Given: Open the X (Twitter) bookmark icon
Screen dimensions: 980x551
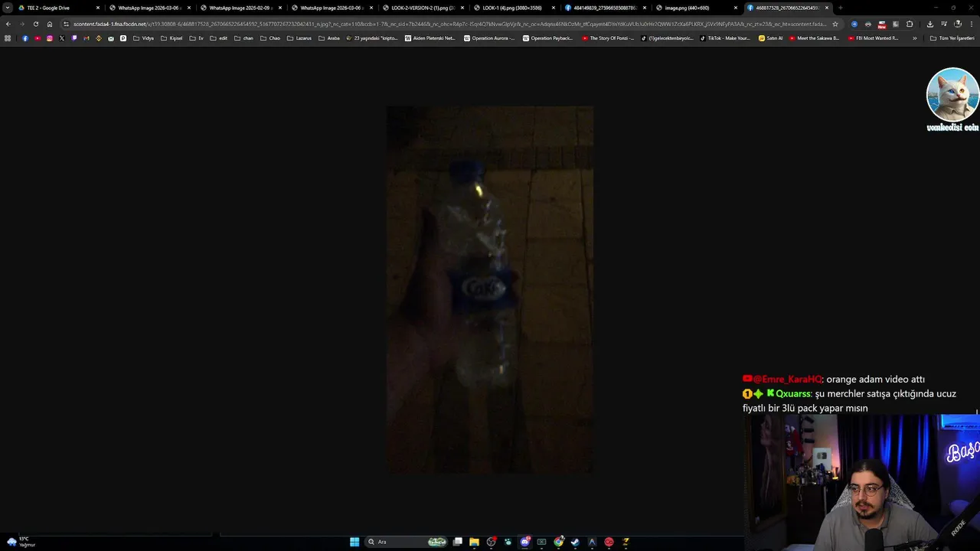Looking at the screenshot, I should pos(61,38).
